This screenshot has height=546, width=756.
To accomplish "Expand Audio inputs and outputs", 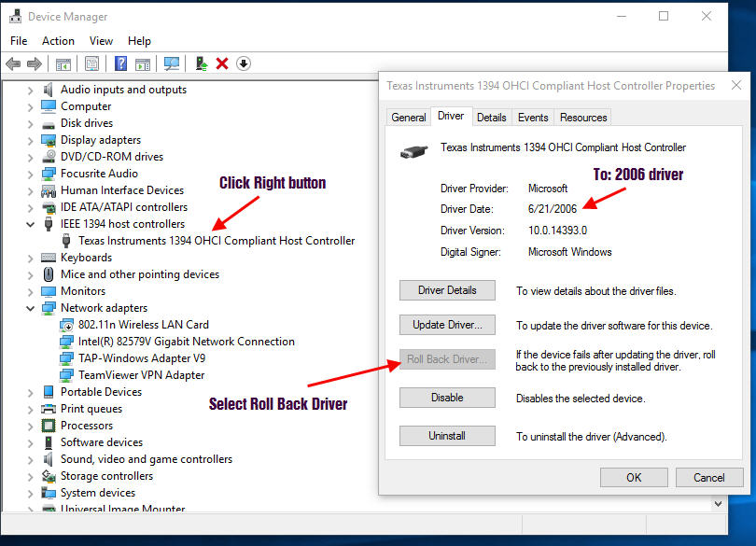I will (x=31, y=91).
